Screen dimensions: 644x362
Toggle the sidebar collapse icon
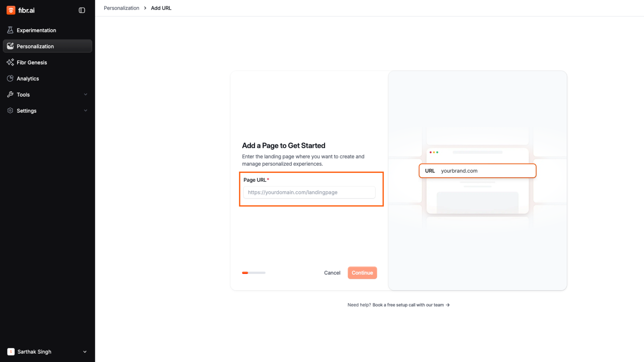[82, 10]
